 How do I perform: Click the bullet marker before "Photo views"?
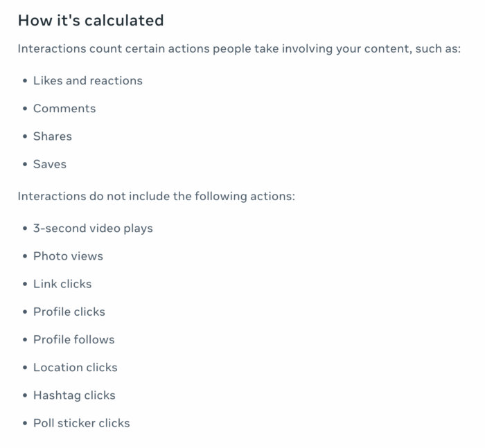[x=25, y=257]
